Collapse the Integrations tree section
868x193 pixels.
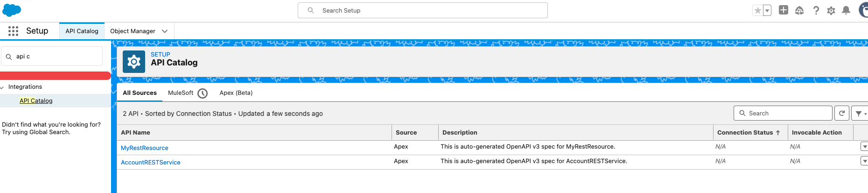click(2, 87)
